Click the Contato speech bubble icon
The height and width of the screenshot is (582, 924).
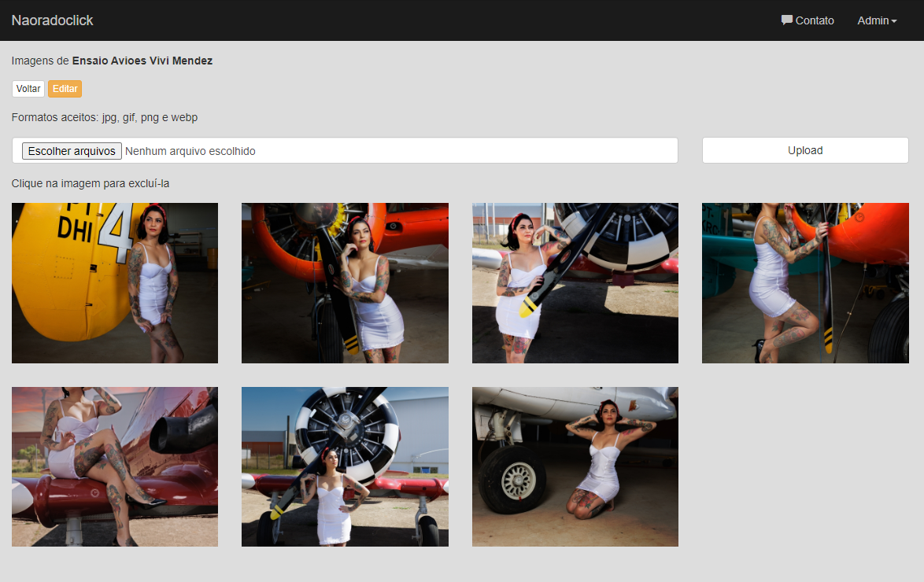click(787, 20)
